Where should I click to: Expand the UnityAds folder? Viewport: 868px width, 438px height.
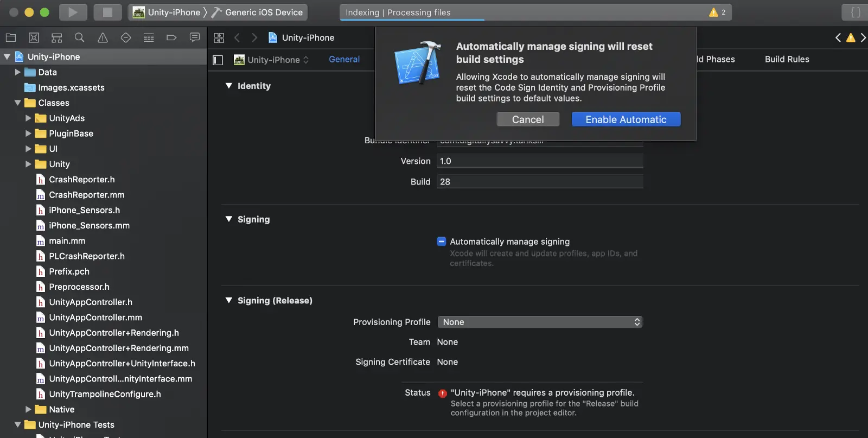pyautogui.click(x=29, y=118)
